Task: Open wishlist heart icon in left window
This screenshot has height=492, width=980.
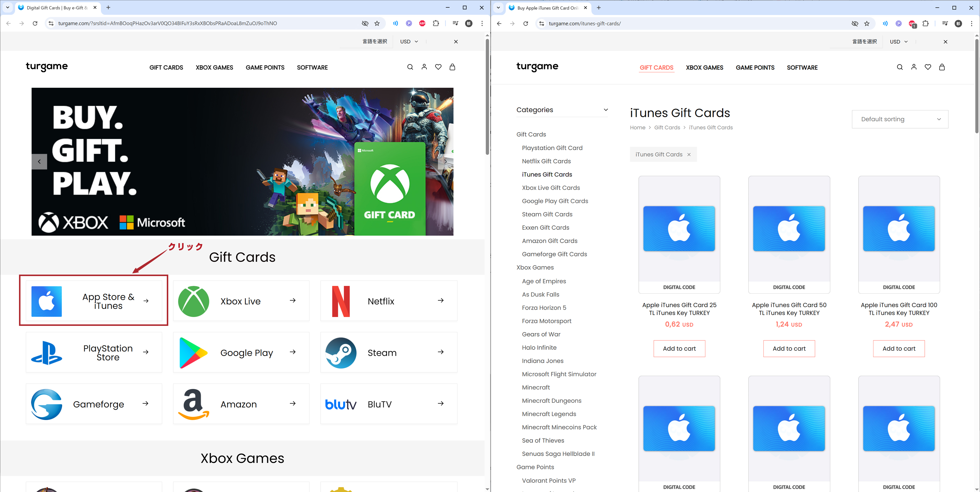Action: click(438, 67)
